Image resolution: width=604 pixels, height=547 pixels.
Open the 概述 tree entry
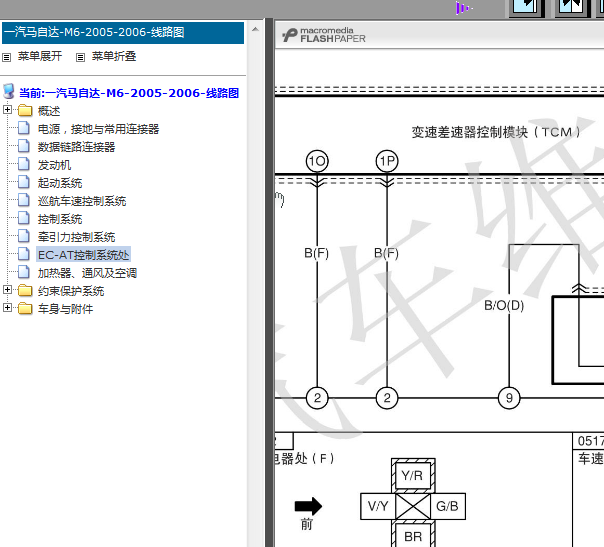pos(49,111)
